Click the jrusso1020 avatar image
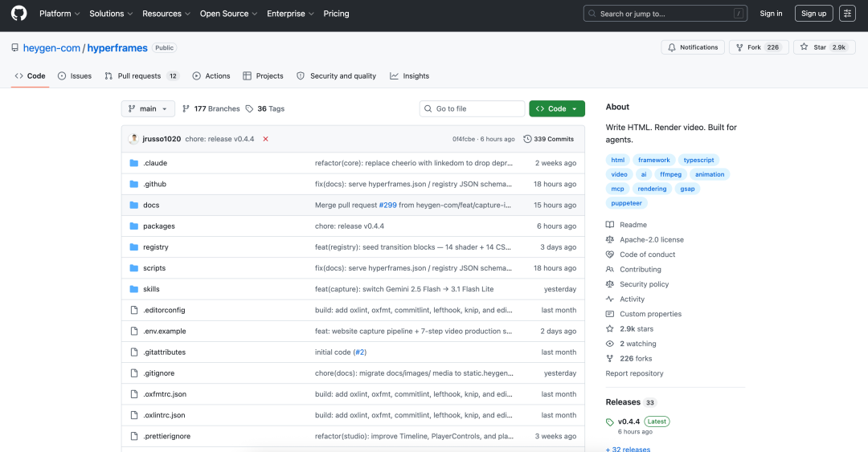The width and height of the screenshot is (868, 452). [x=133, y=139]
